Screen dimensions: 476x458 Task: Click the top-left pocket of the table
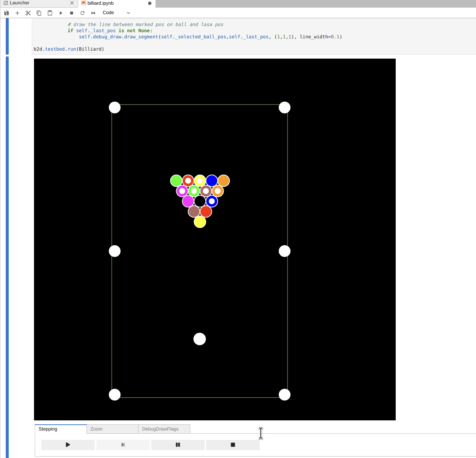115,107
